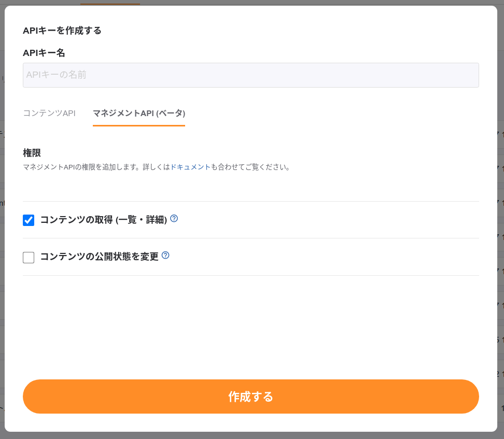Click the コンテンツの取得 (一覧・詳細) label text
Image resolution: width=504 pixels, height=439 pixels.
pyautogui.click(x=103, y=220)
